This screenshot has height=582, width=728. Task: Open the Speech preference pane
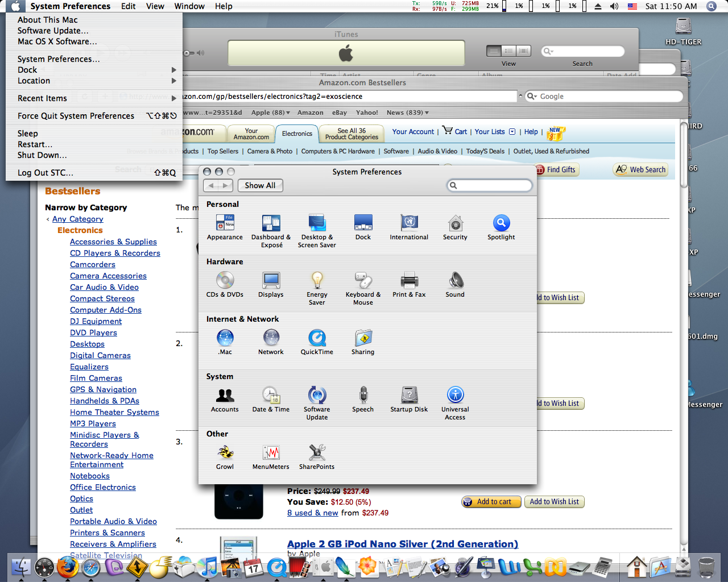coord(363,400)
